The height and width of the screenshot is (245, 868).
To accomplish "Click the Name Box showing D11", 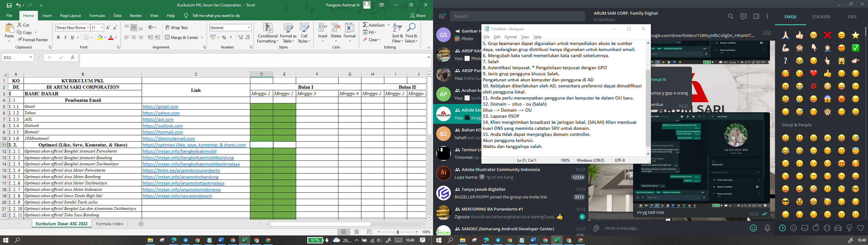I will [18, 57].
